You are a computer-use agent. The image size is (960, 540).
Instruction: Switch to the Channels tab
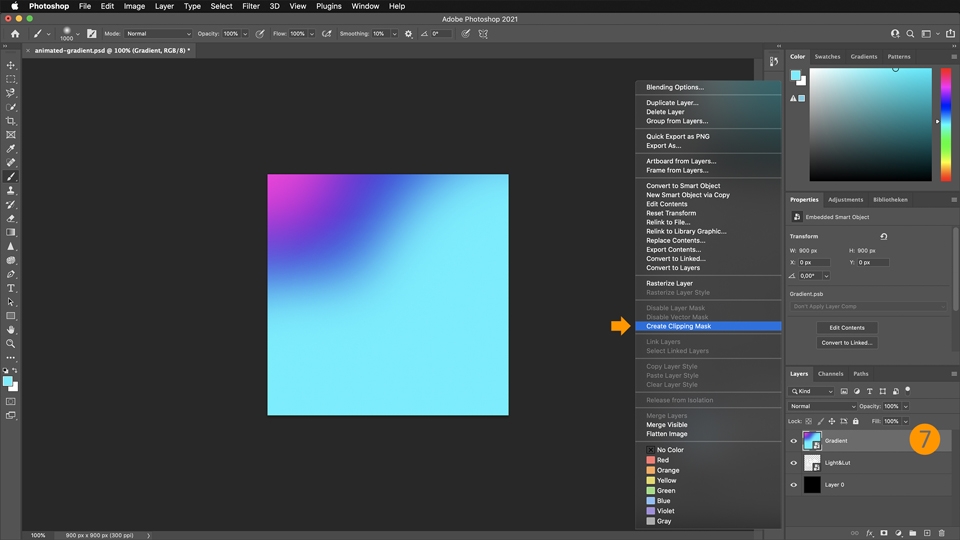point(830,374)
